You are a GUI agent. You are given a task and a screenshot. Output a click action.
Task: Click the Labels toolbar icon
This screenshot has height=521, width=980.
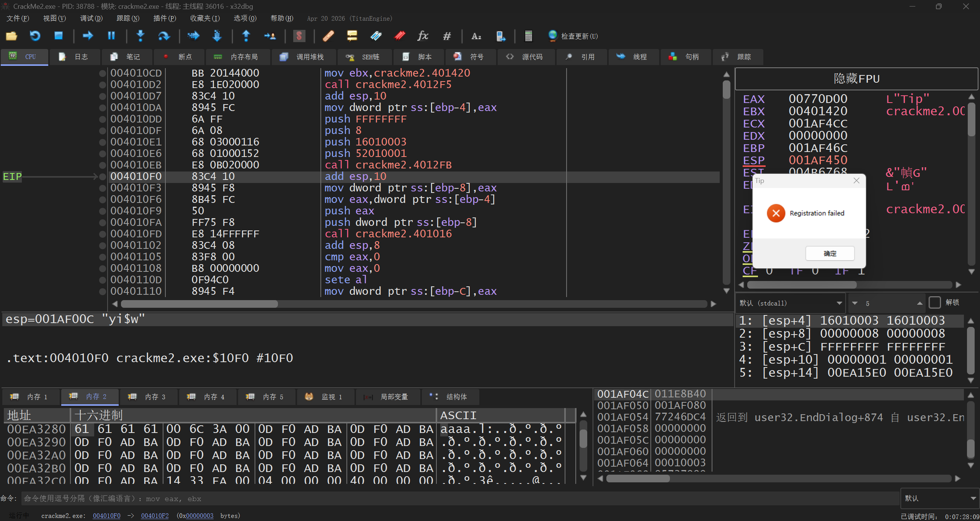click(x=376, y=36)
